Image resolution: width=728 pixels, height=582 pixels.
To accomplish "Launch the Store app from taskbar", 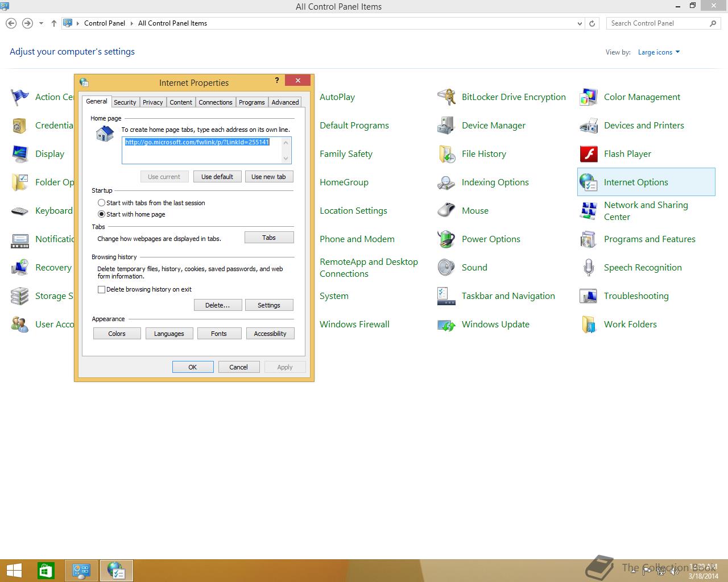I will (x=46, y=571).
